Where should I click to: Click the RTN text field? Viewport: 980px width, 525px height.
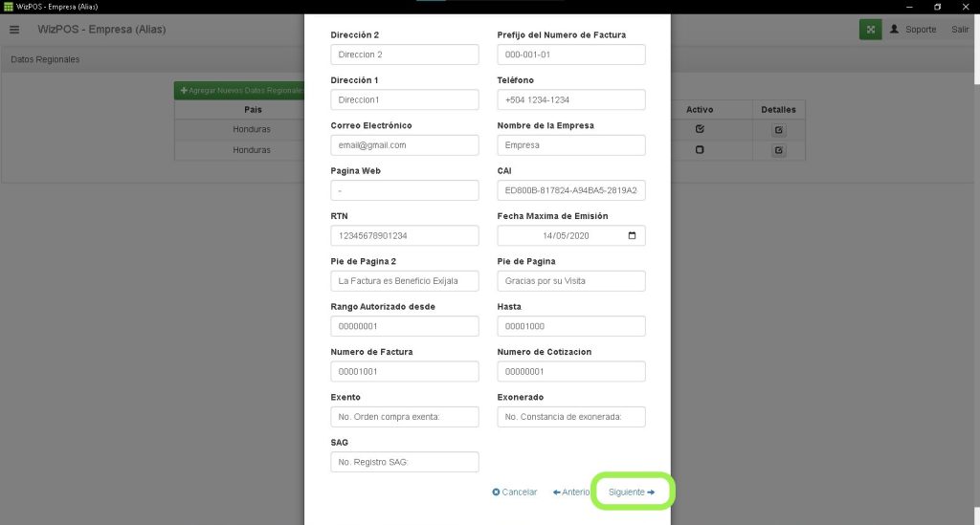pyautogui.click(x=404, y=235)
